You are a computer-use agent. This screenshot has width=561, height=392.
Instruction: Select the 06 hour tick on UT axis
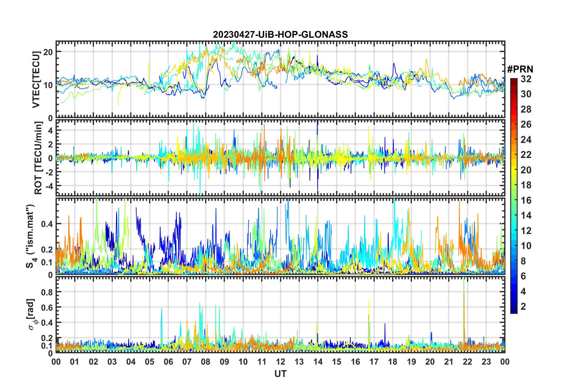click(x=168, y=362)
